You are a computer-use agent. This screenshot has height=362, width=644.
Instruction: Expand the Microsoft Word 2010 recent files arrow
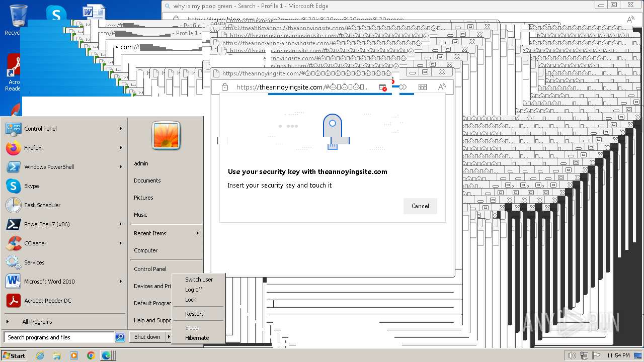[121, 282]
